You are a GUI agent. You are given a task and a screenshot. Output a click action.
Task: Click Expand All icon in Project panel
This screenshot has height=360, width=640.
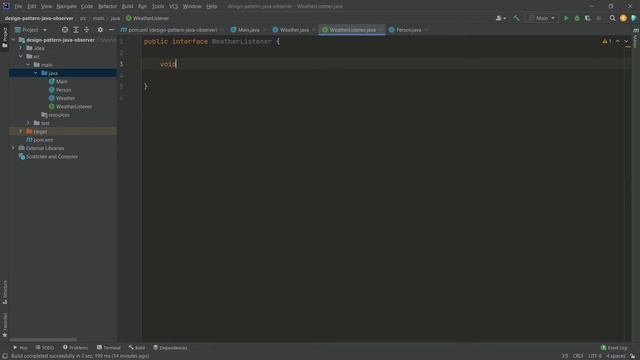pos(76,30)
